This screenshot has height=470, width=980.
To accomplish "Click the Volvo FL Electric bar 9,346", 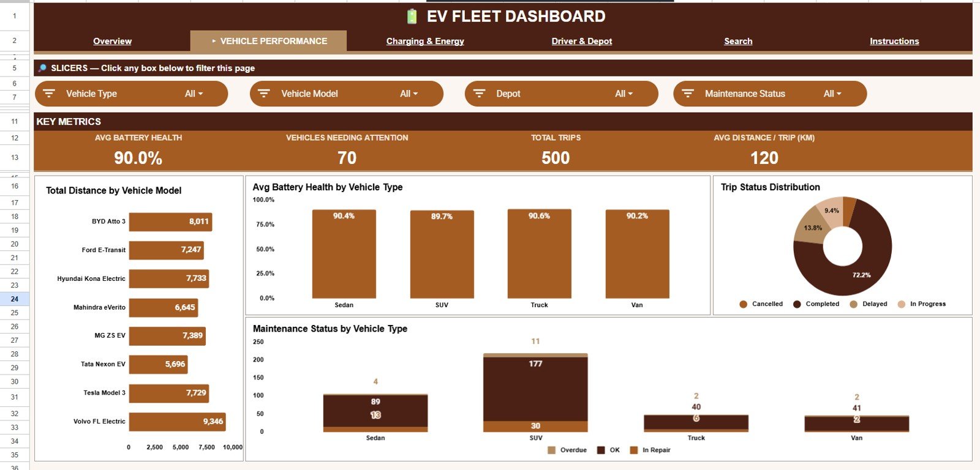I will pos(177,421).
